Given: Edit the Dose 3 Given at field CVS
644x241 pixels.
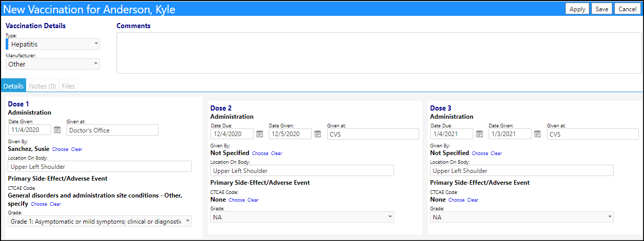Looking at the screenshot, I should 593,134.
